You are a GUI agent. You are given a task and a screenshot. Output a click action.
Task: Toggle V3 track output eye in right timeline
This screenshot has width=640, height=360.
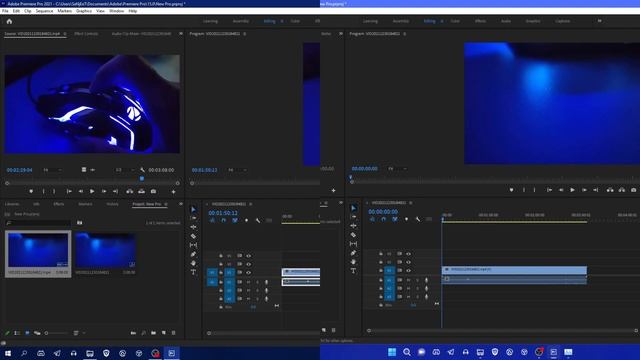(408, 254)
